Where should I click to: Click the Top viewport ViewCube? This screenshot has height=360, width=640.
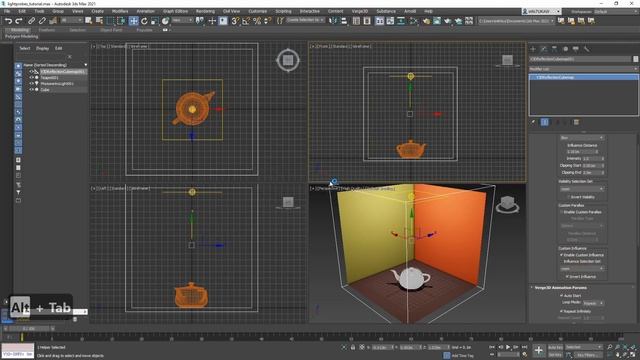[288, 60]
